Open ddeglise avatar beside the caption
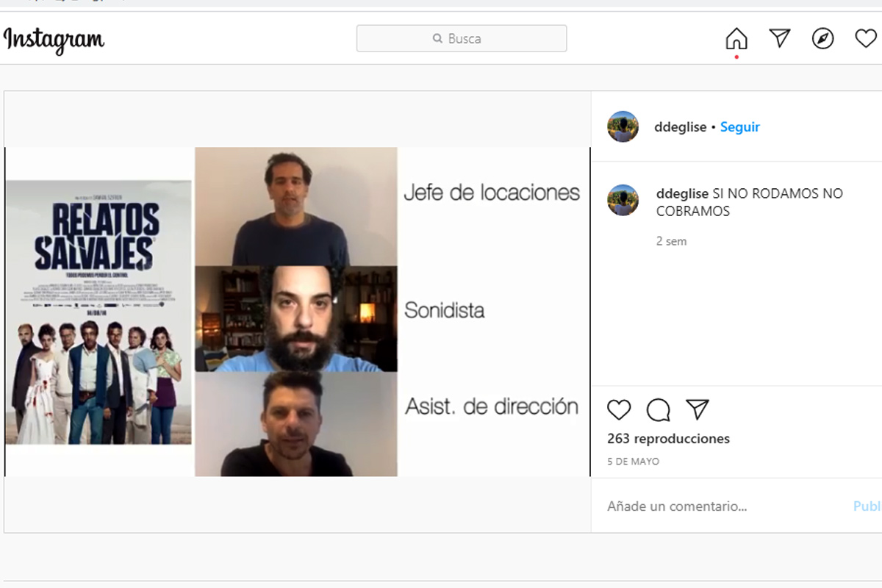 pyautogui.click(x=623, y=200)
